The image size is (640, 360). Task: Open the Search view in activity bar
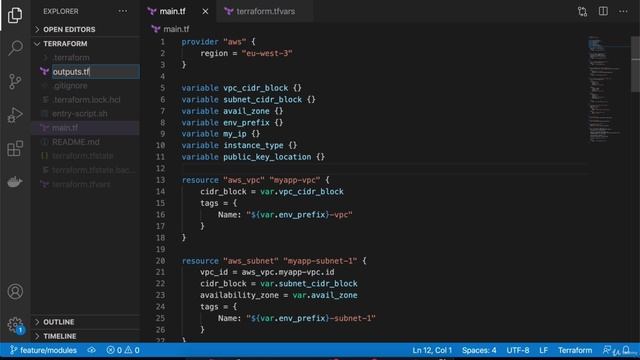[x=15, y=48]
